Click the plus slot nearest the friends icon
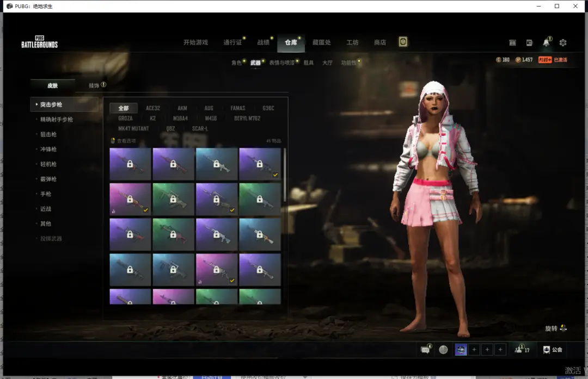This screenshot has height=379, width=588. (500, 350)
